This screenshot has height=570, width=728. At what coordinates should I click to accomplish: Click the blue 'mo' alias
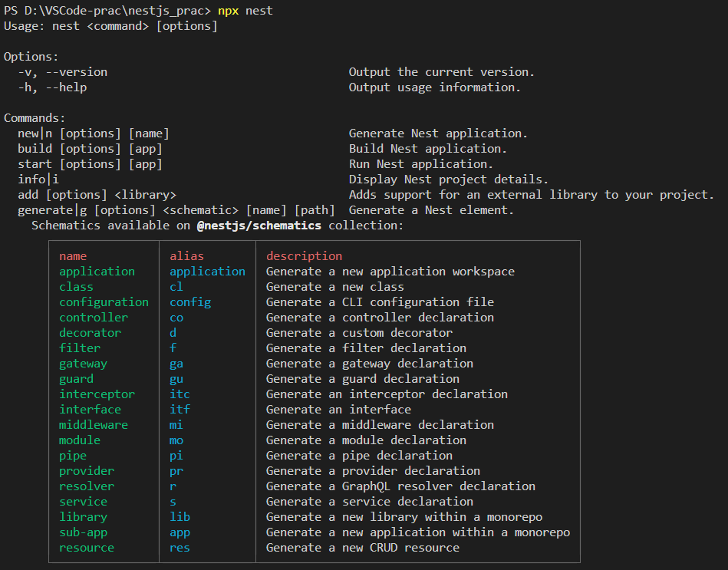tap(176, 440)
